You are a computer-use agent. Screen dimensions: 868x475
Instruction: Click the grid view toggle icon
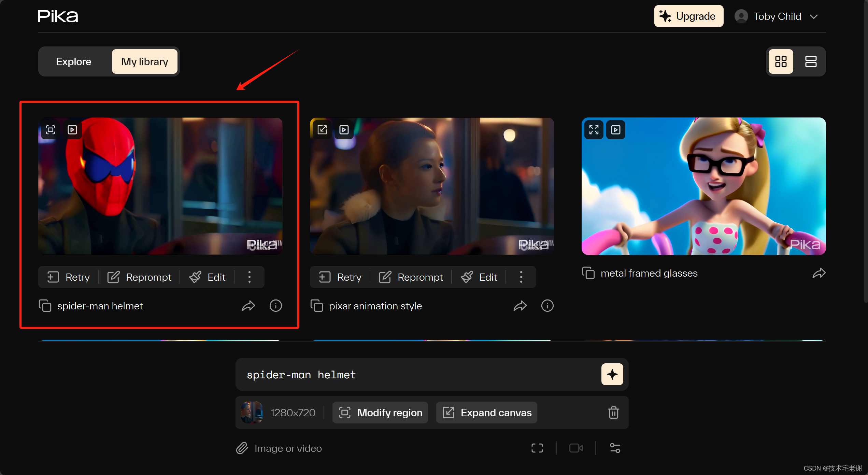click(781, 61)
